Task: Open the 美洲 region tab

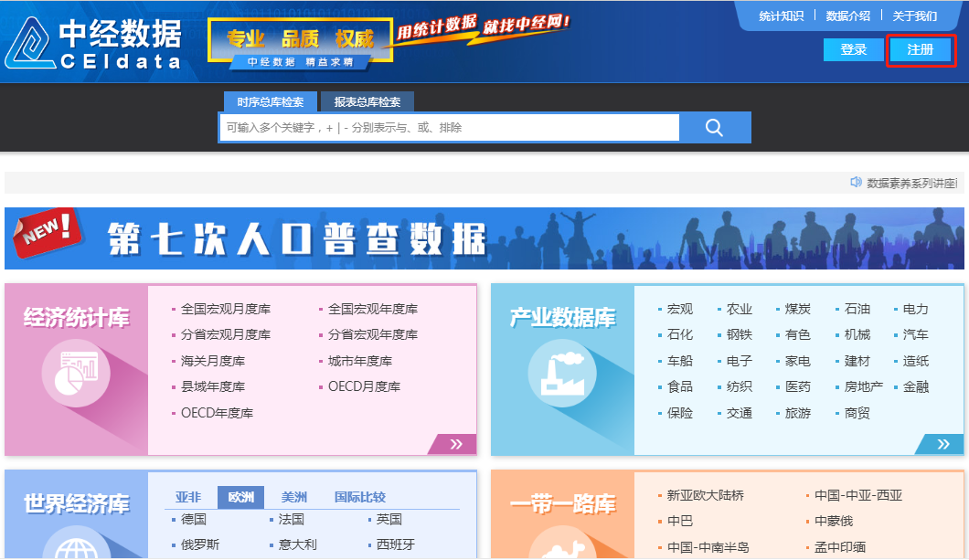Action: [x=294, y=498]
